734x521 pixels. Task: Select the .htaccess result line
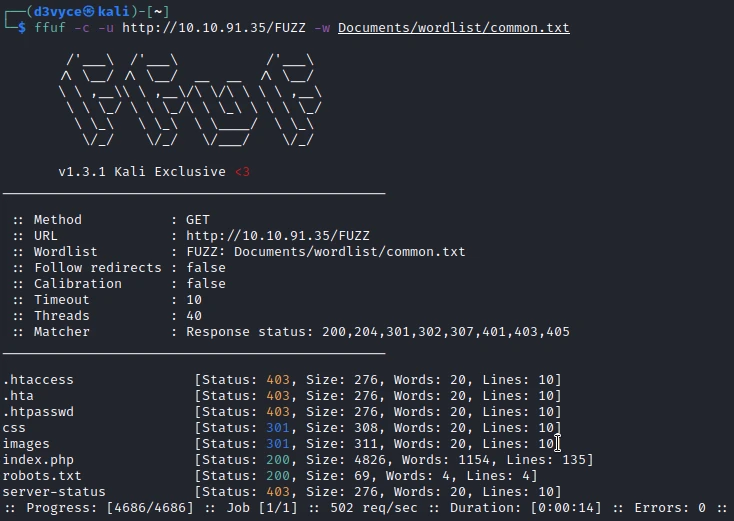point(38,380)
